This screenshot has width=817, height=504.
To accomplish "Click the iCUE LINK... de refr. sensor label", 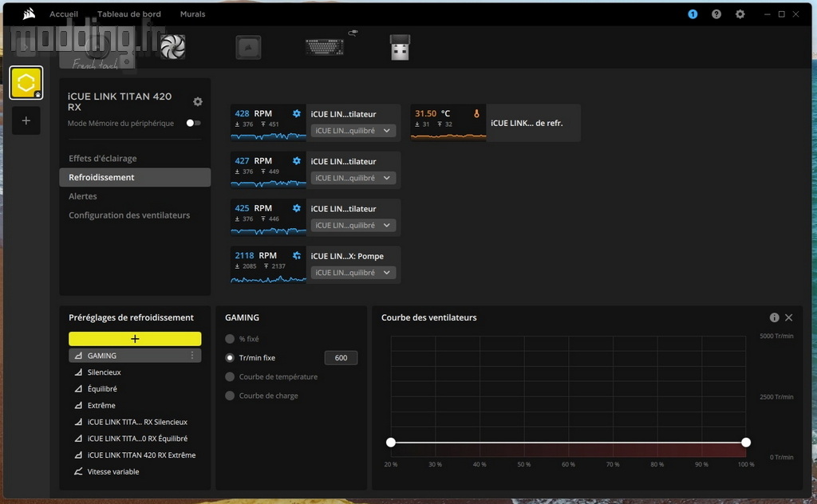I will [527, 124].
